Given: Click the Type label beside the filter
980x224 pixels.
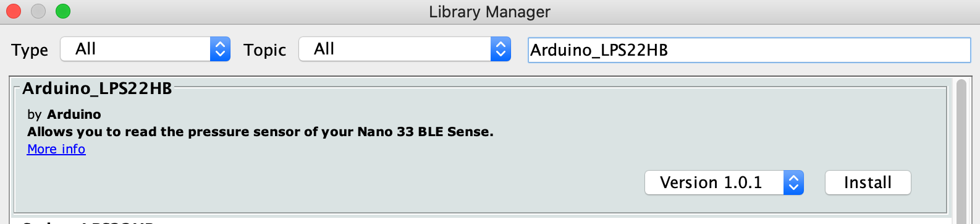Looking at the screenshot, I should [x=30, y=50].
